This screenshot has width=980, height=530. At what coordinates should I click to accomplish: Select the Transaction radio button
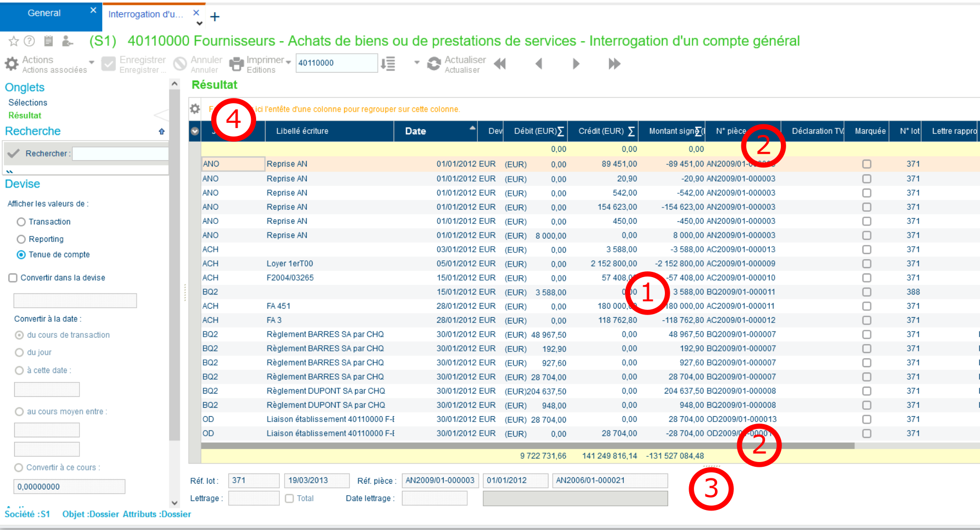21,222
